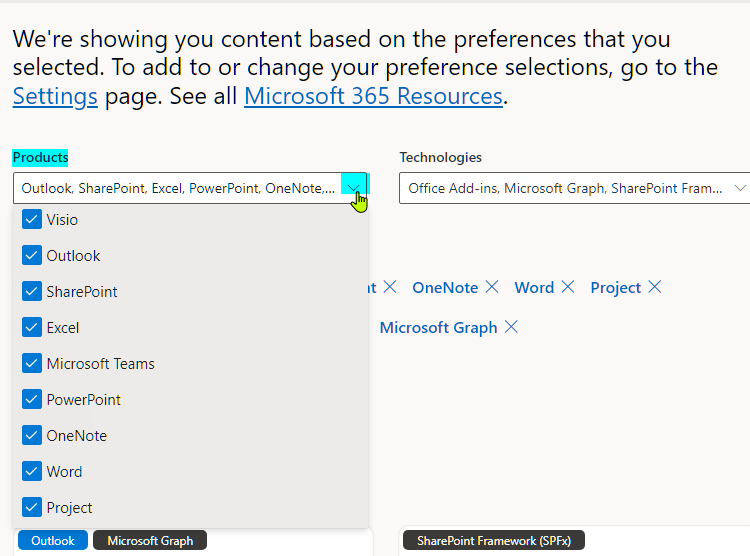Remove the OneNote filter tag
This screenshot has height=556, width=750.
pos(492,287)
